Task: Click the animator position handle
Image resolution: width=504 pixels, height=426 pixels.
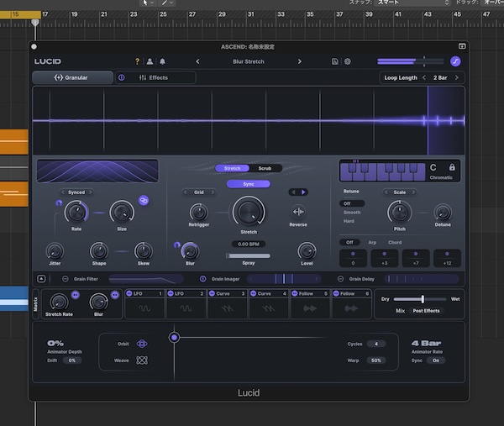Action: pos(174,337)
